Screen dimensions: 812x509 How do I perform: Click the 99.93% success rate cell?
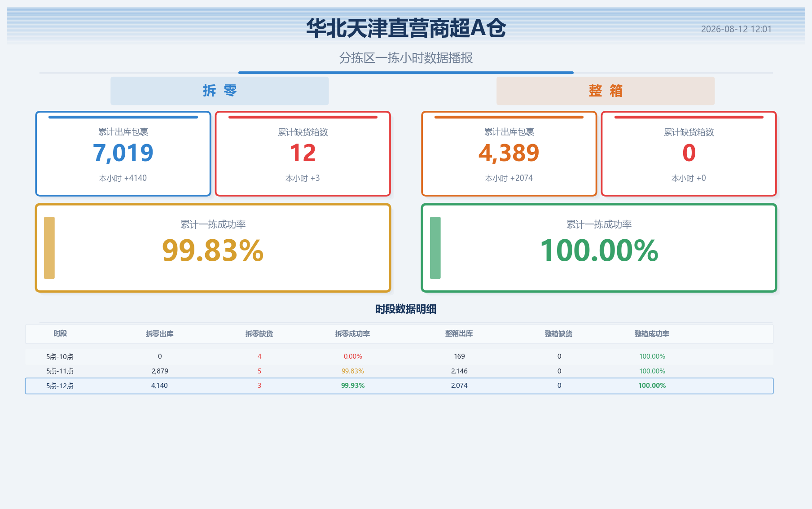tap(353, 386)
